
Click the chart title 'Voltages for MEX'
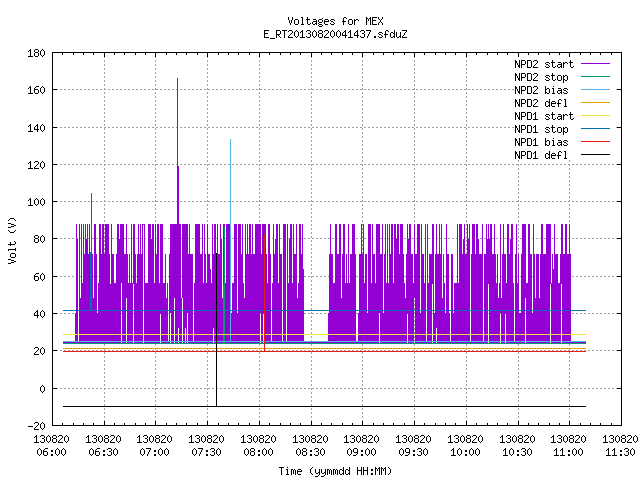tap(335, 21)
